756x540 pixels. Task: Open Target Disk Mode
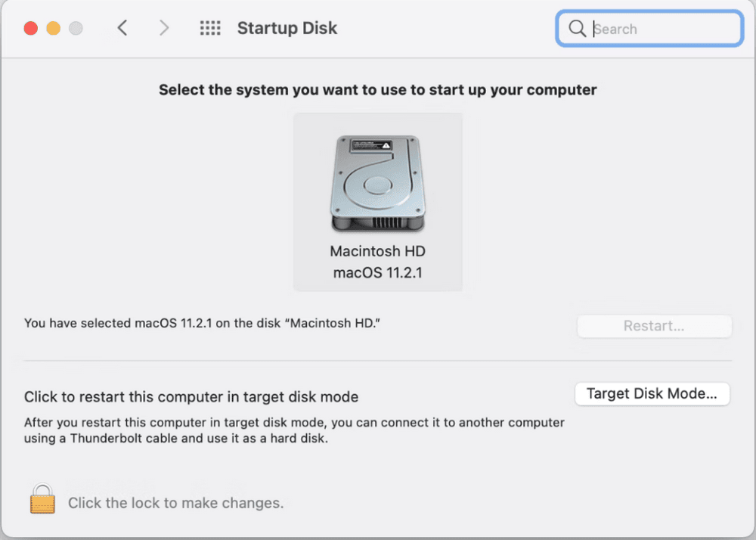click(x=652, y=393)
